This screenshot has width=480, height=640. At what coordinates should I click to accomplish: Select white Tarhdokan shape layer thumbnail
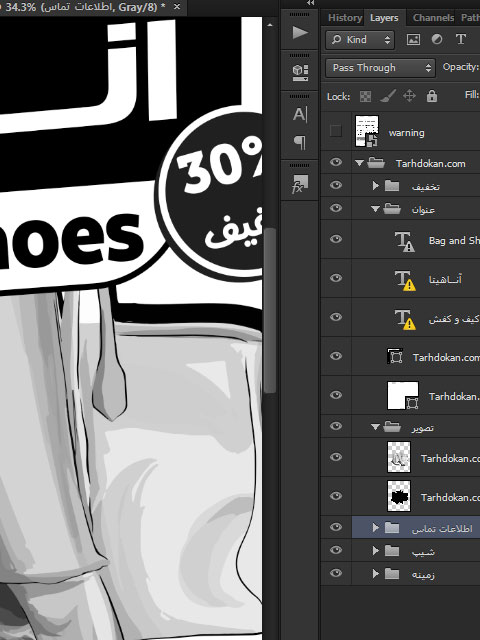tap(402, 395)
